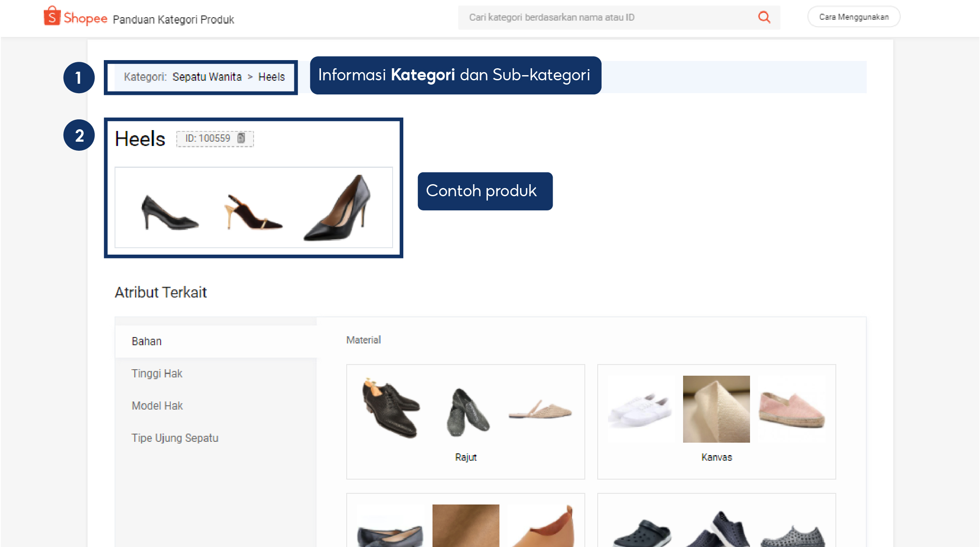
Task: Go to Sepatu Wanita breadcrumb link
Action: click(x=207, y=77)
